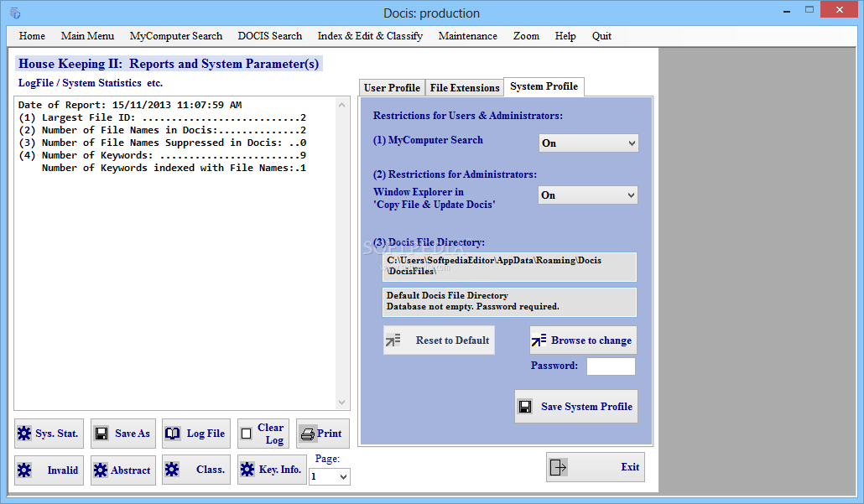
Task: Click the Key. Info. label
Action: 280,470
